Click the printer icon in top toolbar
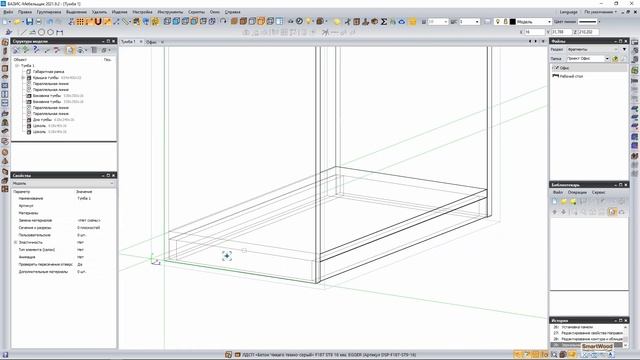This screenshot has height=360, width=640. (x=39, y=21)
